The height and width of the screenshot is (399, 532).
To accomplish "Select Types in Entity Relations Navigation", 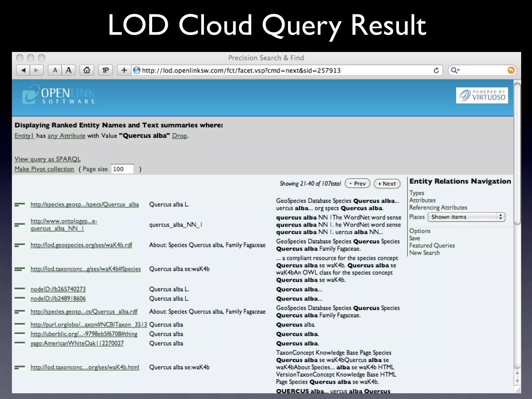I will (417, 193).
